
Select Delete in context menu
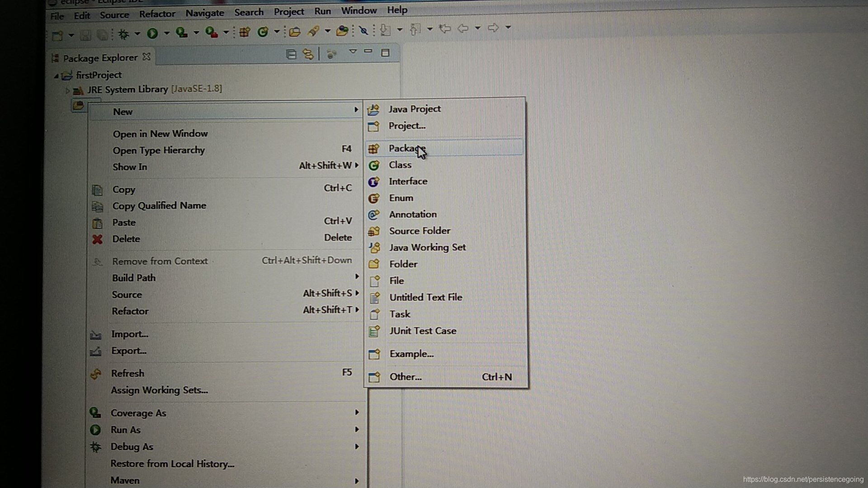[x=226, y=239]
